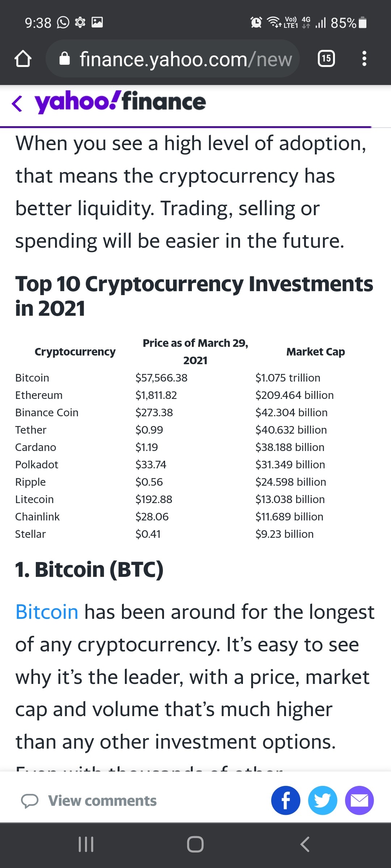
Task: Open the Yahoo Finance logo homepage
Action: (120, 102)
